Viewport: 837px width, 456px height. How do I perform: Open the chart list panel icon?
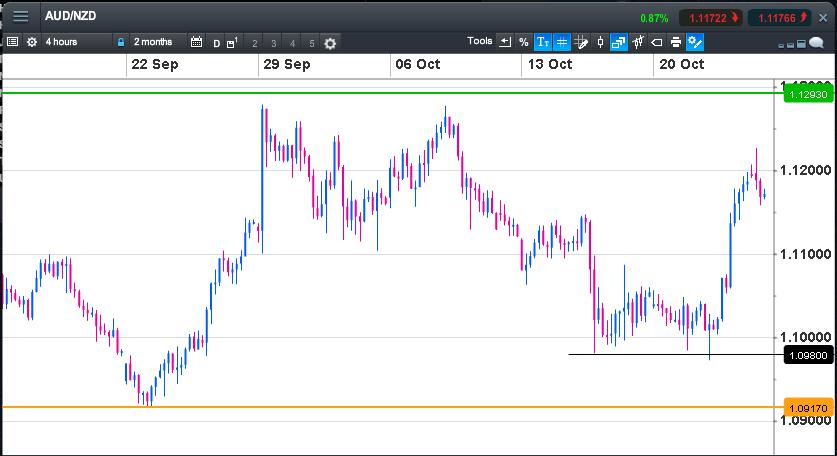12,42
